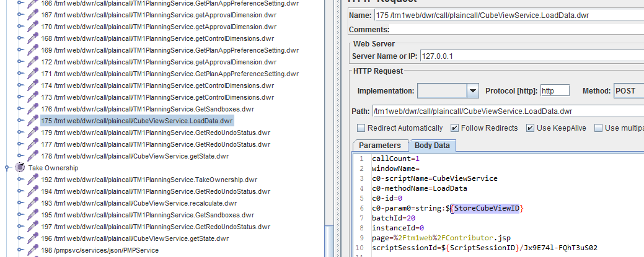Click the scriptSessionId body line
644x257 pixels.
(485, 248)
